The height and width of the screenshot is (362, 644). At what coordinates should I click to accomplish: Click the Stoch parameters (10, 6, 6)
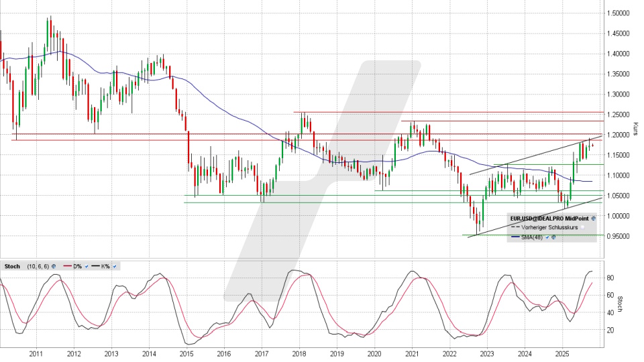point(38,266)
